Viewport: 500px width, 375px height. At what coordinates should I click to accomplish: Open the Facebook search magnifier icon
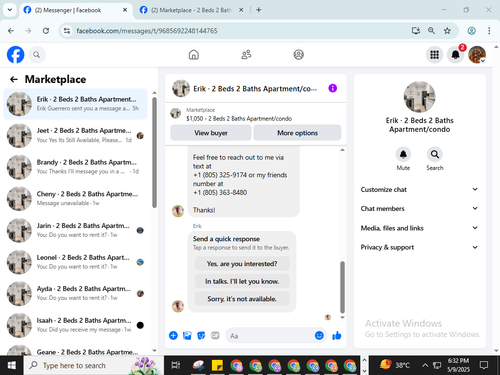click(37, 55)
